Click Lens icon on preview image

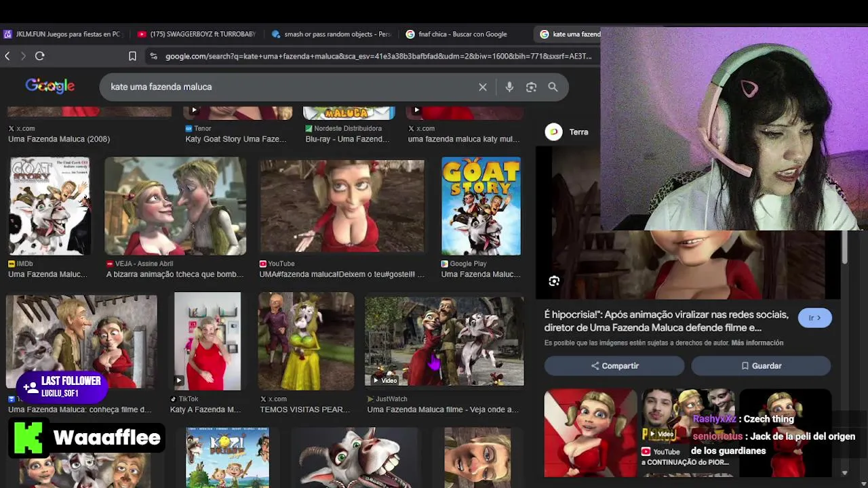pos(554,281)
